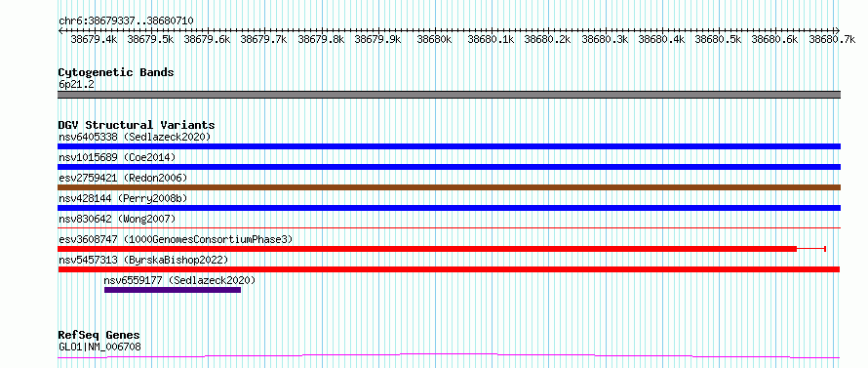This screenshot has width=868, height=368.
Task: Select the purple nsv6559177 (Sedlazeck2020) bar
Action: [x=173, y=290]
